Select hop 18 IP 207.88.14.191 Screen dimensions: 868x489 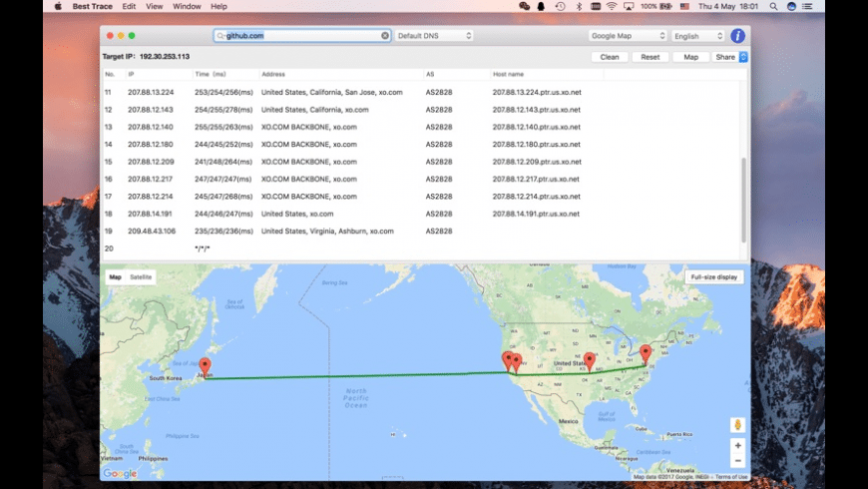420,214
